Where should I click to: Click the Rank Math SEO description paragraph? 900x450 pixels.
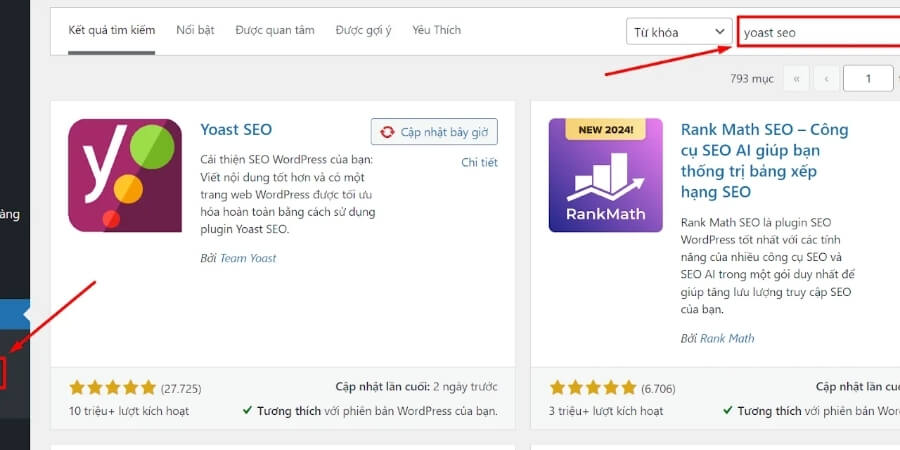pyautogui.click(x=767, y=266)
